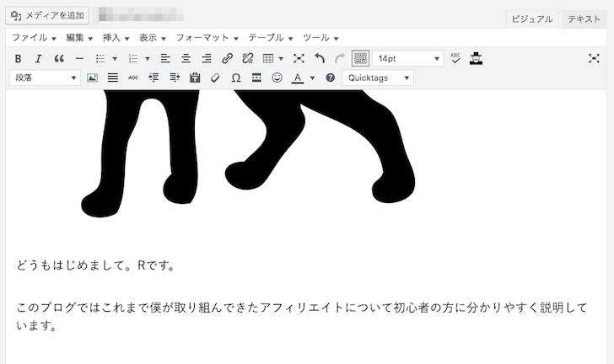Click the paragraph starting with どうもはじめまして
The image size is (614, 364).
click(x=95, y=265)
